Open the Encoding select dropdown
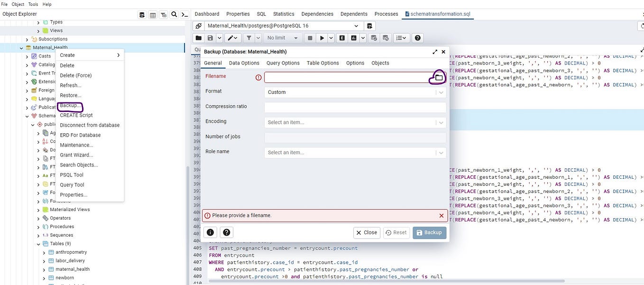Screen dimensions: 644x285 click(x=355, y=122)
